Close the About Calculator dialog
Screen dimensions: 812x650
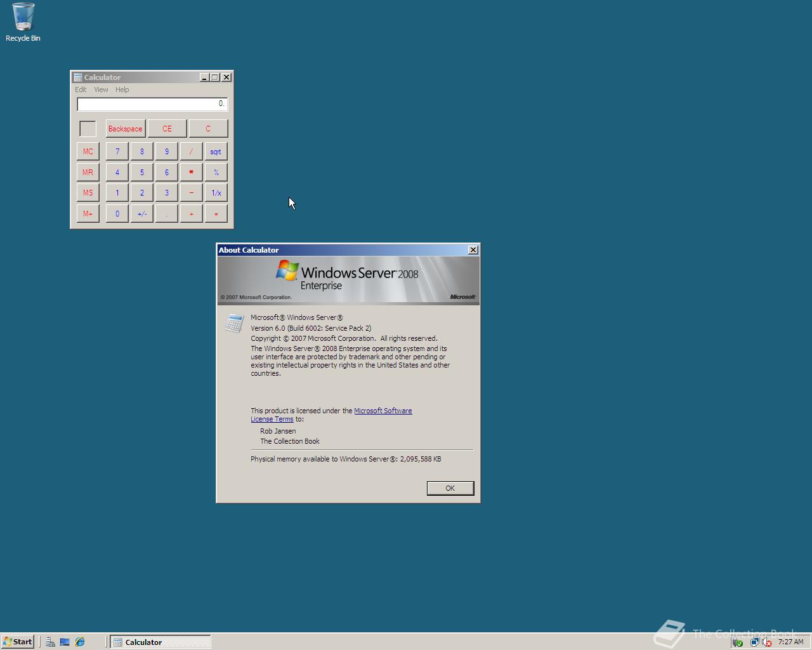click(x=473, y=250)
